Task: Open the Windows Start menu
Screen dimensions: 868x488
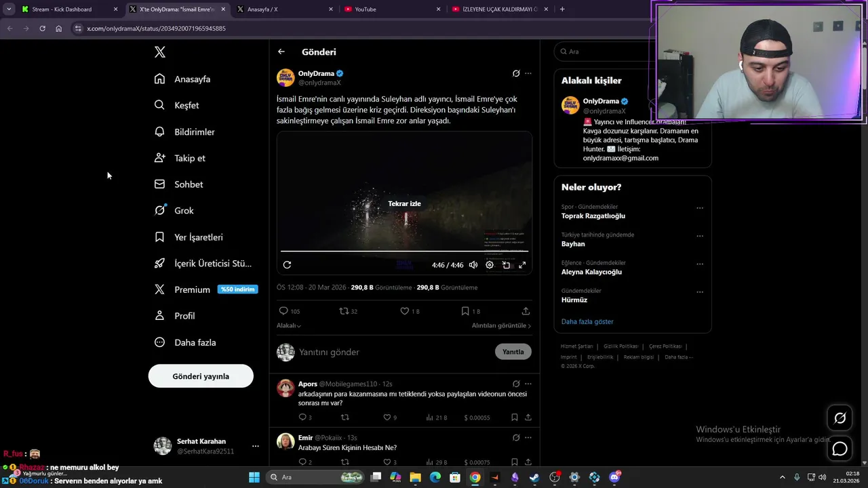Action: 254,477
